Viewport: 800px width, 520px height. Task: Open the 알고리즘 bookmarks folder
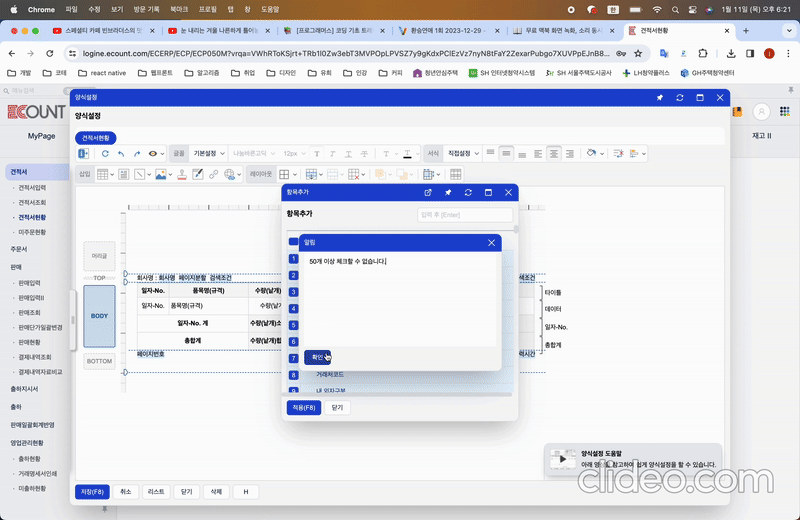click(x=203, y=73)
